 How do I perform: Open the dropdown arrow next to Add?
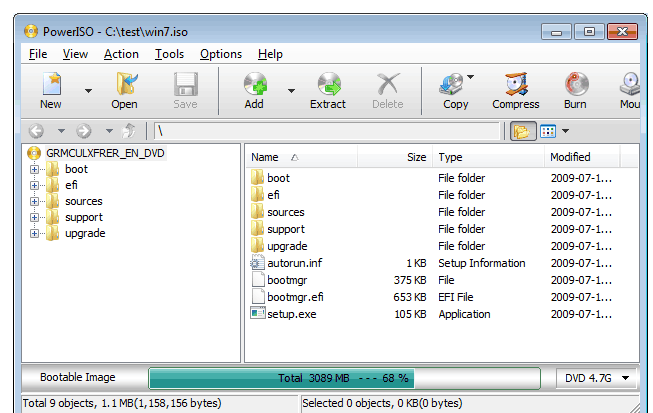(x=292, y=90)
